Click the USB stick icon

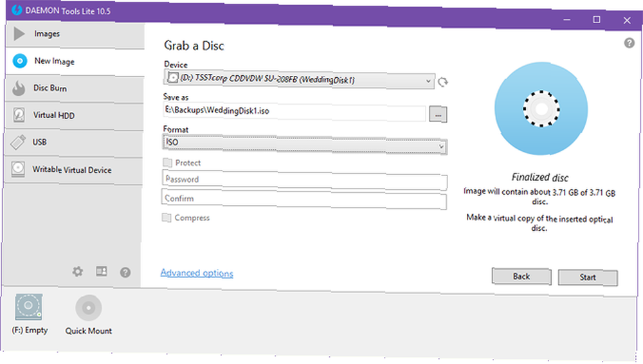(x=18, y=142)
